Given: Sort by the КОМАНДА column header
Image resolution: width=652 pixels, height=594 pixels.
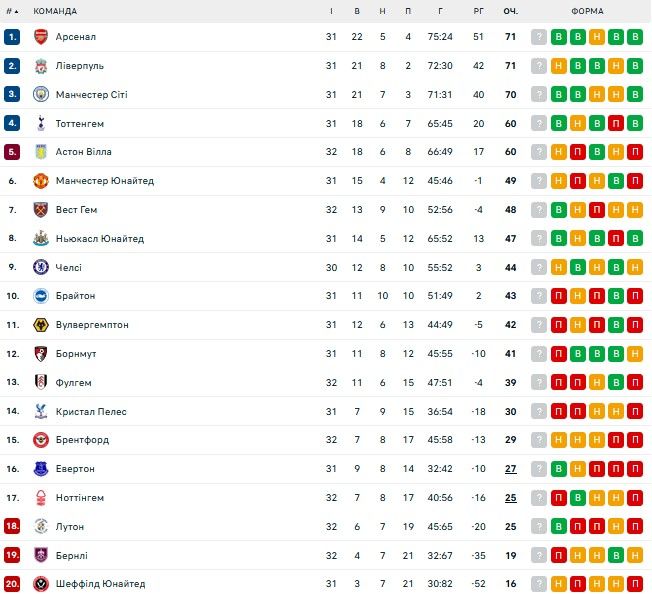Looking at the screenshot, I should click(55, 11).
